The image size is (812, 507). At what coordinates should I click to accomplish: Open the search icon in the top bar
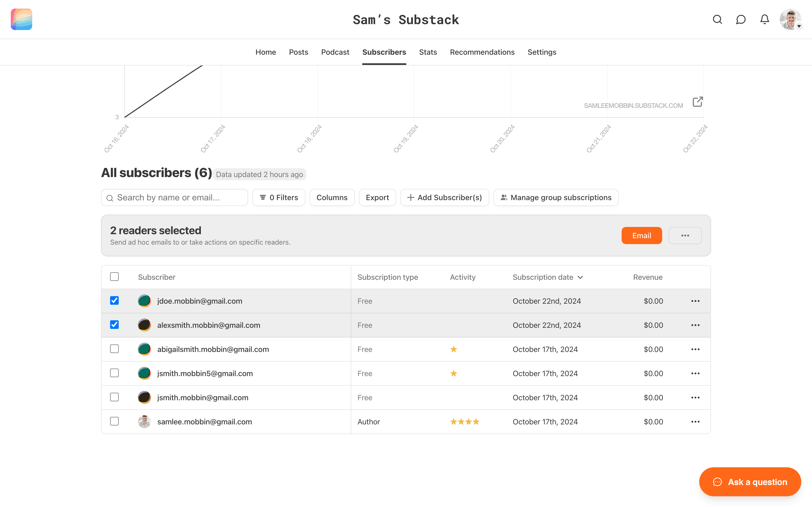[x=717, y=19]
